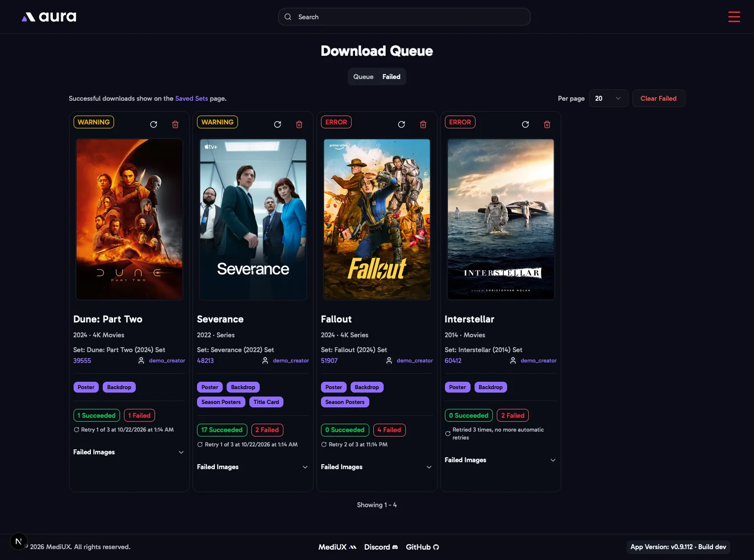Open set ID 60412 link
The image size is (754, 560).
pos(453,361)
